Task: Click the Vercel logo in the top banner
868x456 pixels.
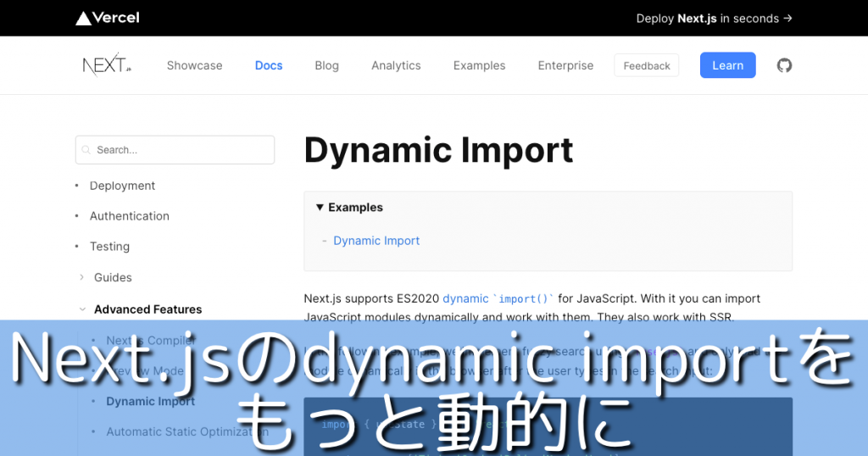Action: pyautogui.click(x=108, y=19)
